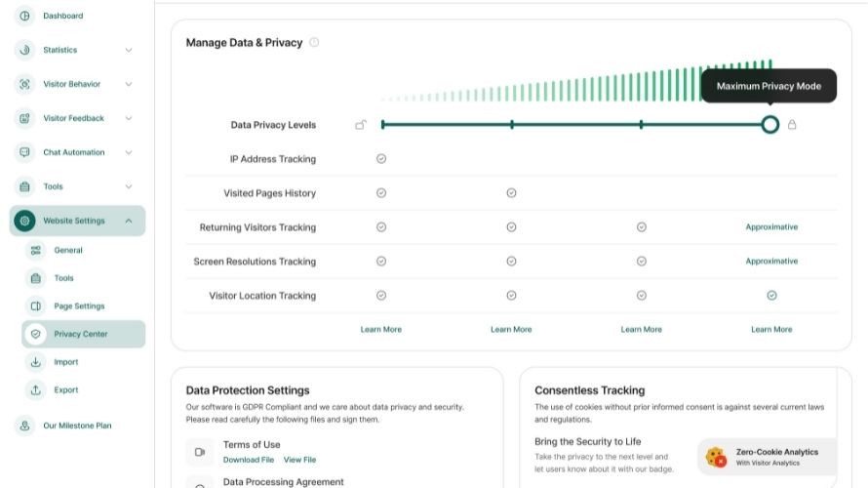
Task: Click the Zero-Cookie Analytics badge
Action: pyautogui.click(x=768, y=457)
